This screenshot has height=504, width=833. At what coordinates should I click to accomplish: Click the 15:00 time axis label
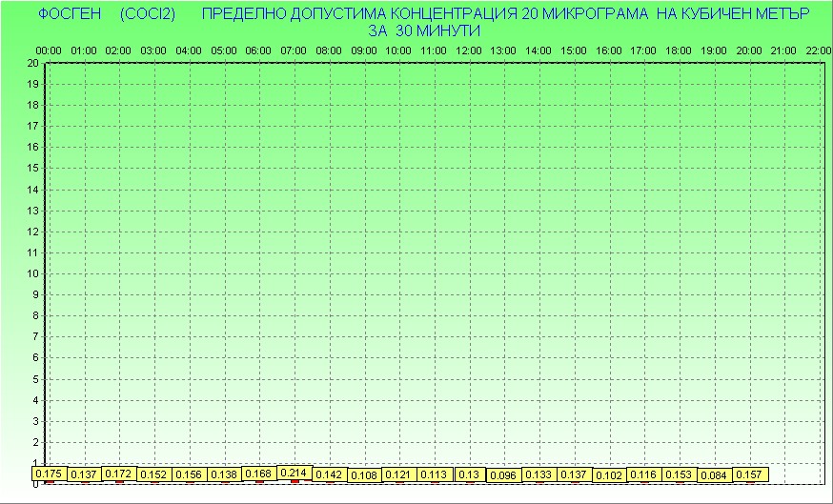[573, 51]
